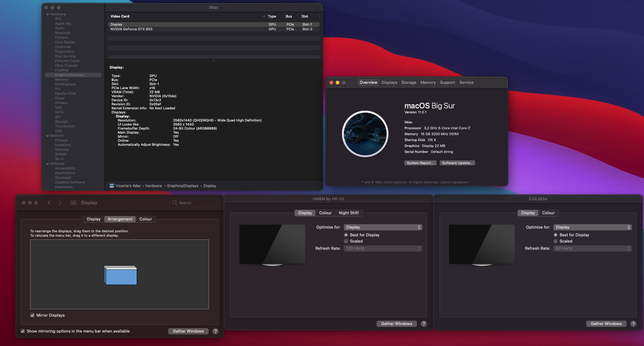Open help in OMEN by HP 25 window
644x346 pixels.
pos(424,324)
